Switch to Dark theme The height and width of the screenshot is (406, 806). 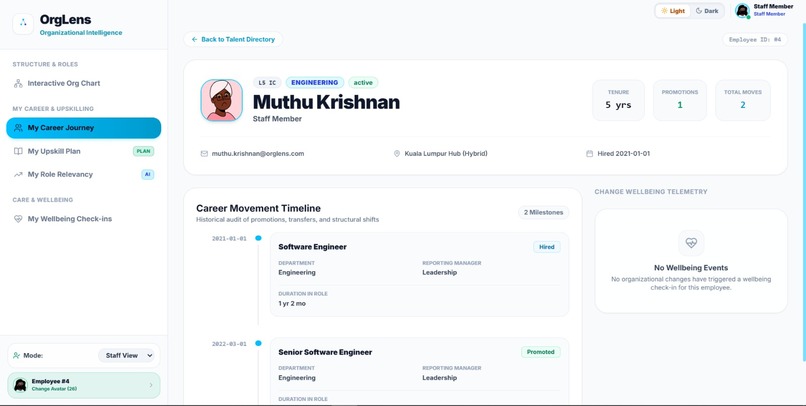point(707,11)
